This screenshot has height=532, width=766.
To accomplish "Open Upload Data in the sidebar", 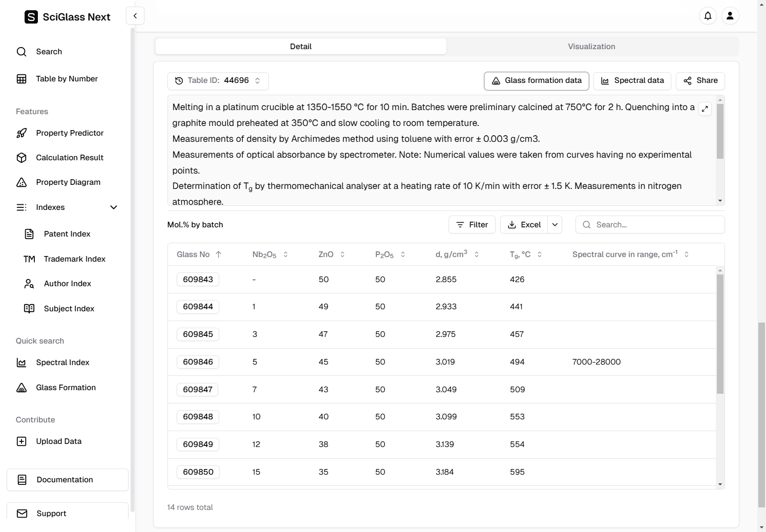I will coord(58,441).
